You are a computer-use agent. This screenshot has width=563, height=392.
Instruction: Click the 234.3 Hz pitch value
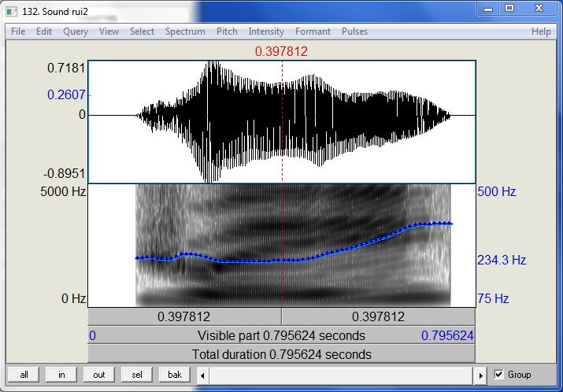click(502, 260)
